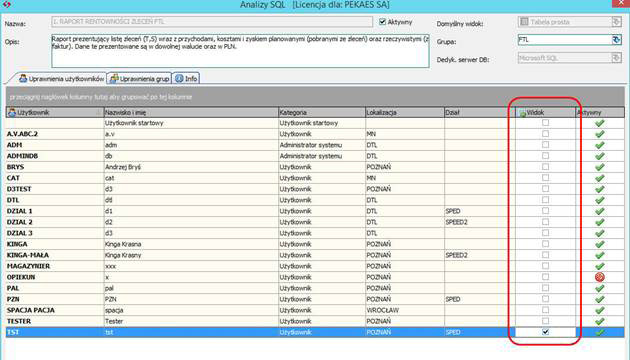Switch to the Uprawnienia grup tab
Screen dimensions: 630x360
139,79
